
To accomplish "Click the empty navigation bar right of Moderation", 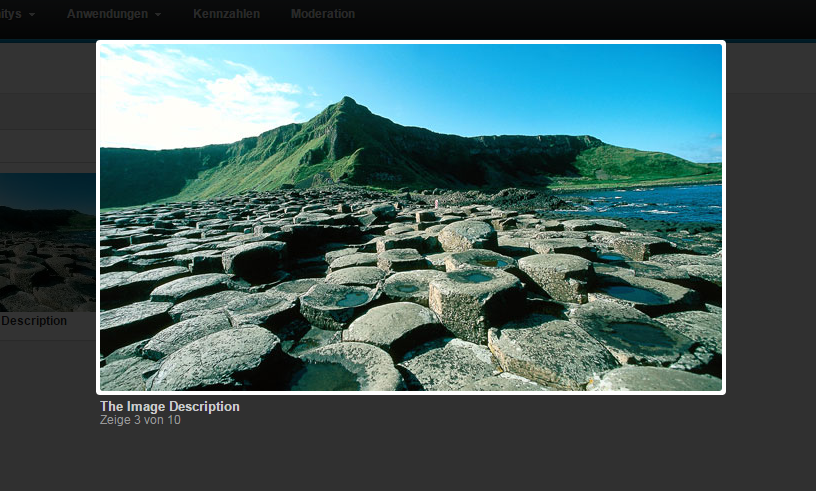I will (600, 14).
